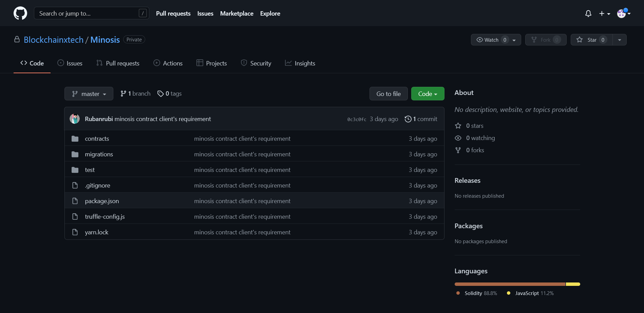The height and width of the screenshot is (313, 644).
Task: Open the Releases heading link
Action: [x=468, y=180]
